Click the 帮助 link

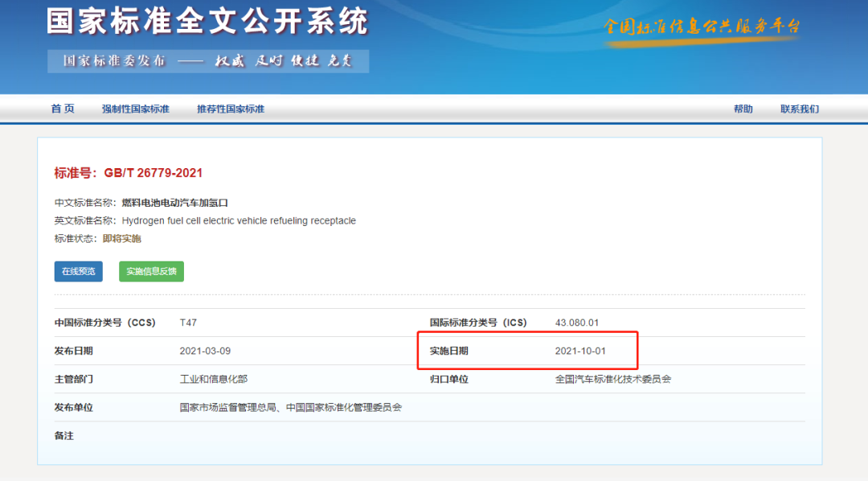point(743,109)
